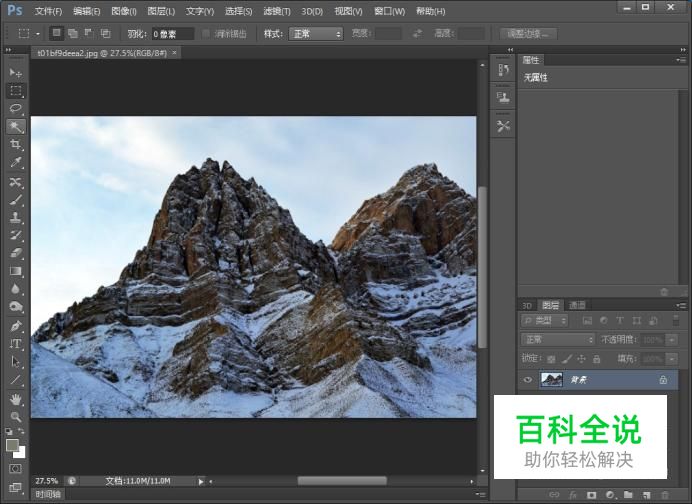
Task: Select the Lasso tool
Action: 16,109
